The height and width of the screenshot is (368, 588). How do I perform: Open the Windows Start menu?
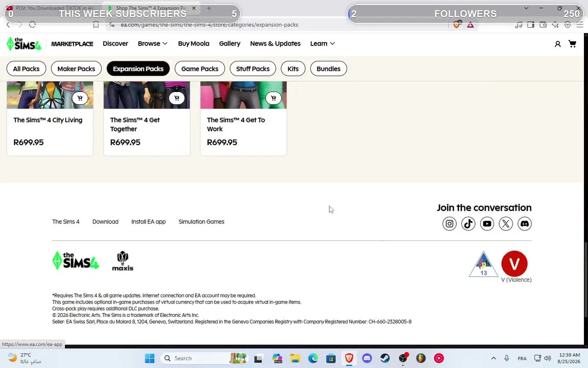tap(150, 358)
